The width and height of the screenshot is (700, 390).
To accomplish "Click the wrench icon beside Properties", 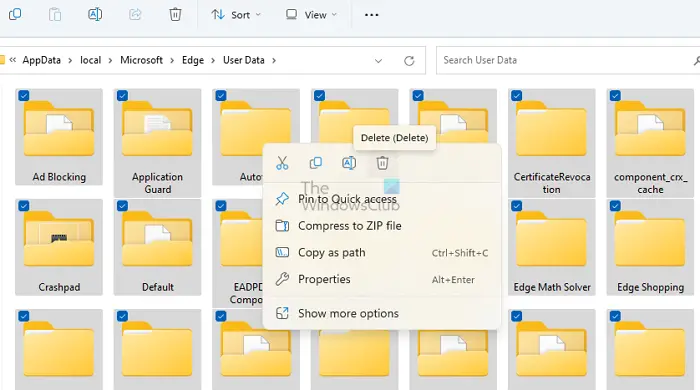I will (x=282, y=279).
